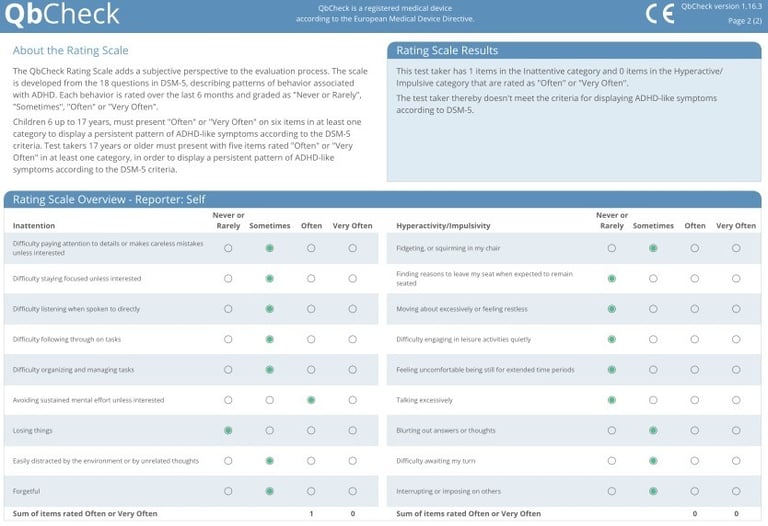Click the Rating Scale Results header

(447, 50)
